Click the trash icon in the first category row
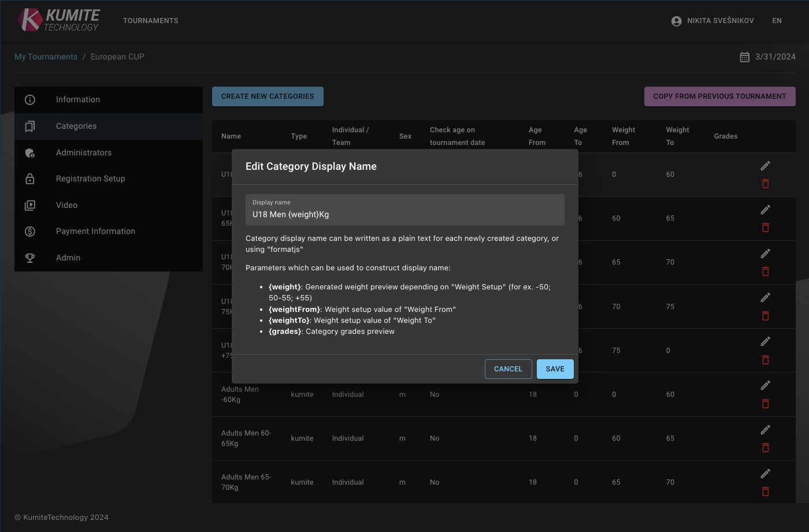The width and height of the screenshot is (809, 532). pos(765,184)
